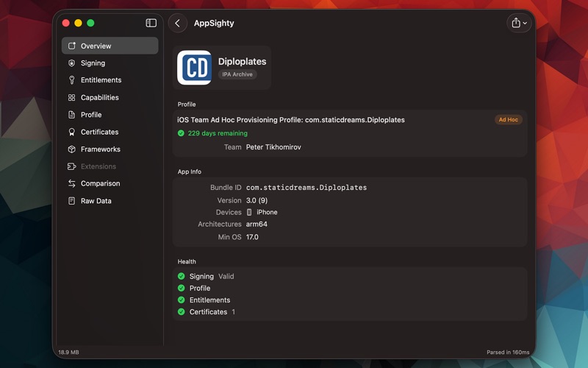This screenshot has height=368, width=588.
Task: Click the version value 3.0 (9)
Action: tap(257, 200)
